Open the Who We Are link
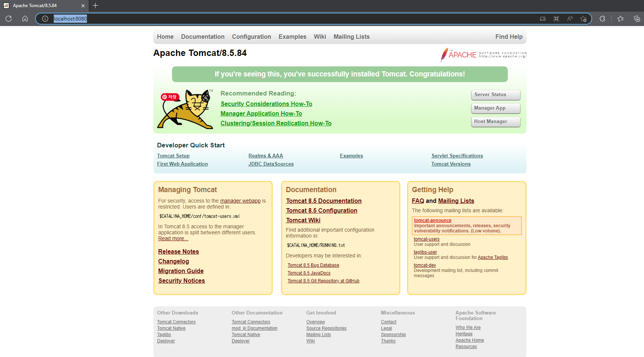Image resolution: width=644 pixels, height=357 pixels. click(x=468, y=328)
